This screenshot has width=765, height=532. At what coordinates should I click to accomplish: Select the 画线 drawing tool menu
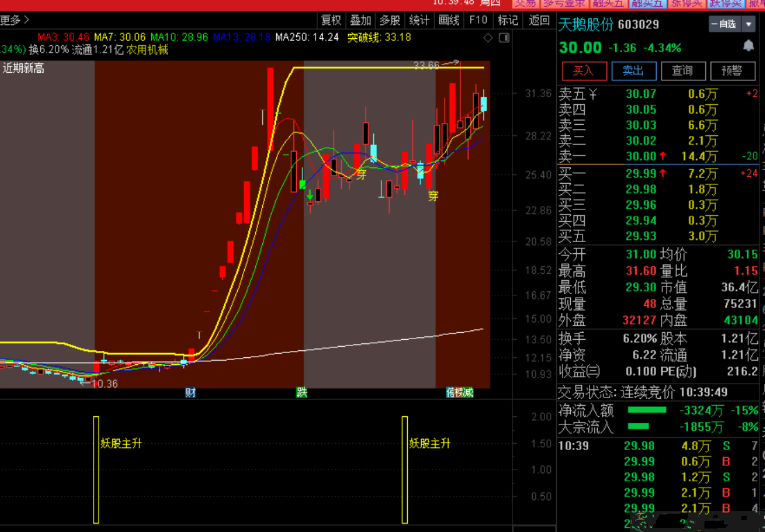click(449, 21)
